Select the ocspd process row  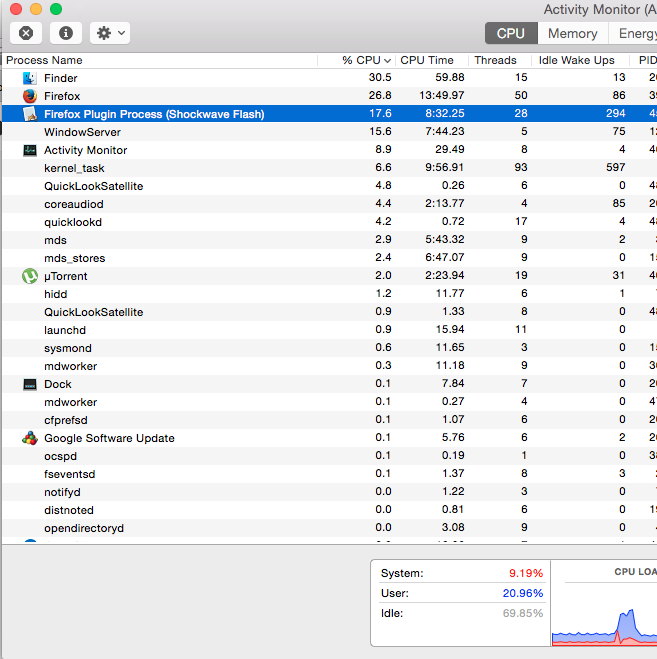pyautogui.click(x=330, y=456)
